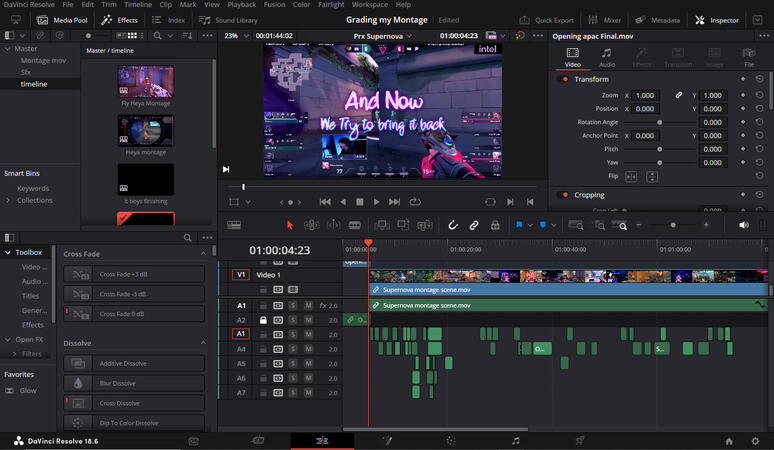Click the blue flag icon in toolbar

click(520, 226)
